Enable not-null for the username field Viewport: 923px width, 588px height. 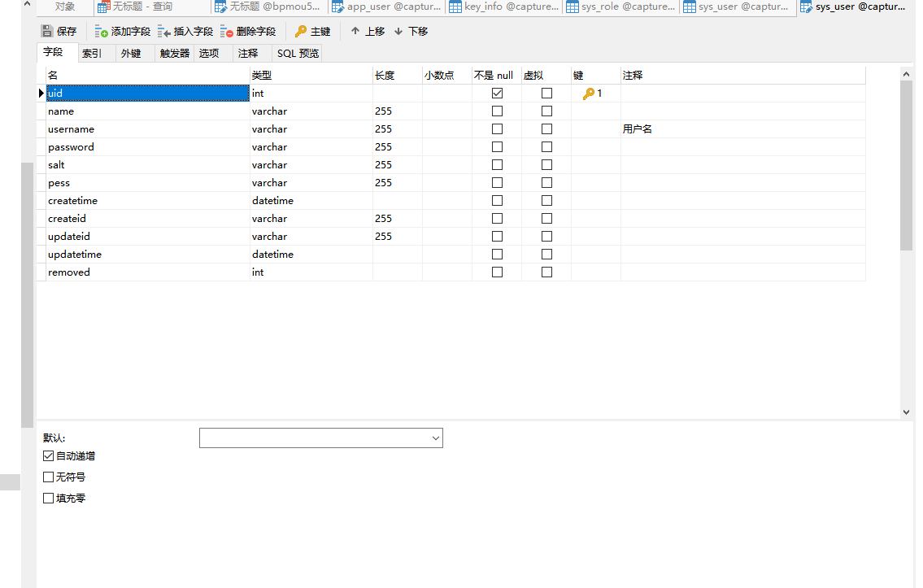click(x=498, y=128)
